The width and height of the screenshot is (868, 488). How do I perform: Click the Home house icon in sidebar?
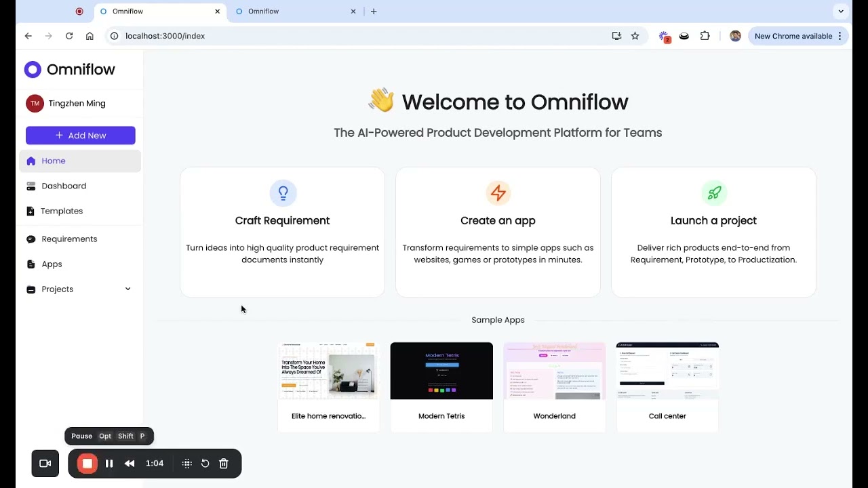point(31,161)
